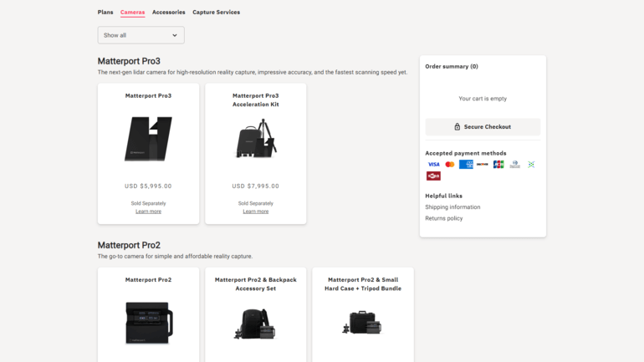Click the Visa payment icon
Viewport: 644px width, 362px height.
(x=433, y=165)
